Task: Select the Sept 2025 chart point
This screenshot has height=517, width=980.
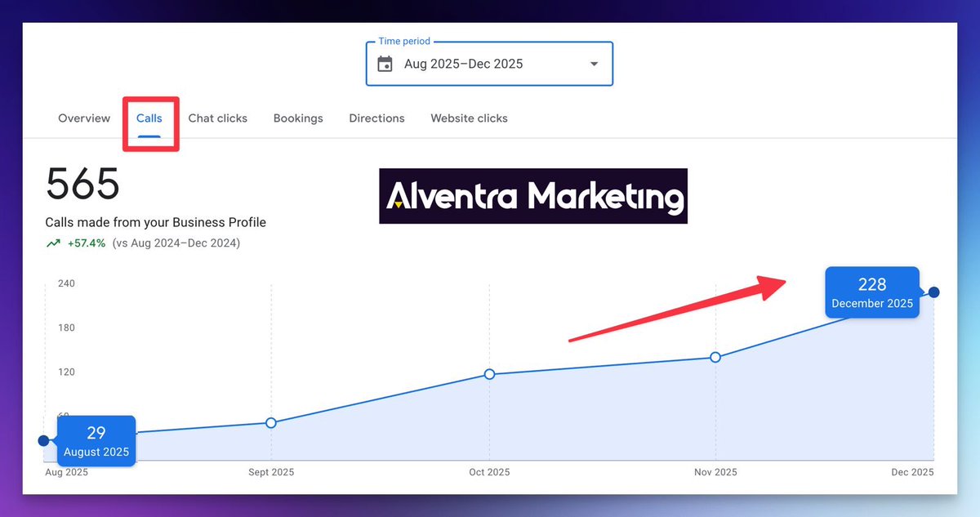Action: (x=271, y=422)
